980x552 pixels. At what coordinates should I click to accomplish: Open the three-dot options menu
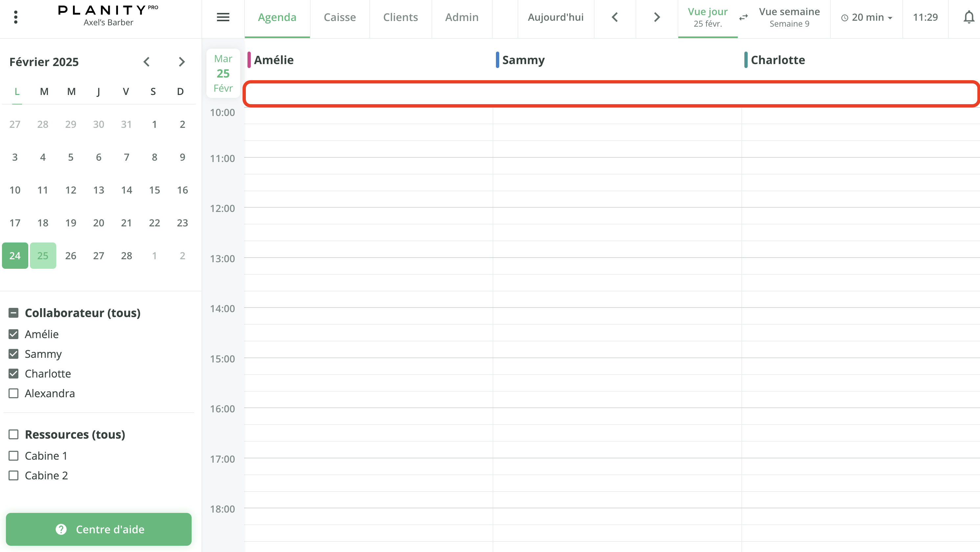15,17
